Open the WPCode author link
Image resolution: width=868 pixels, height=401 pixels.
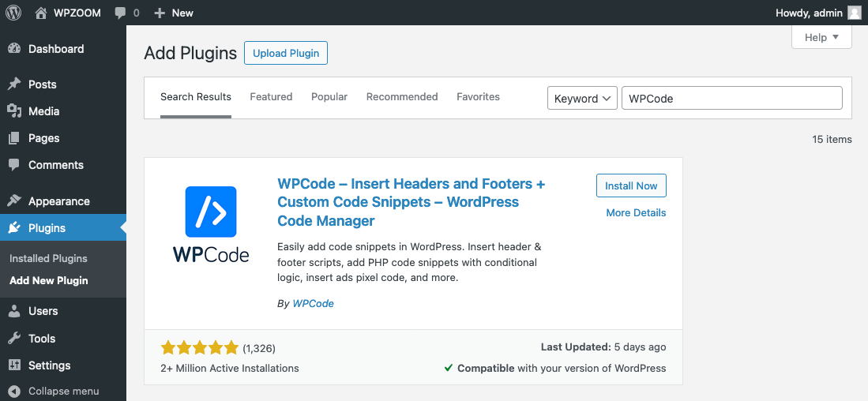(x=313, y=304)
